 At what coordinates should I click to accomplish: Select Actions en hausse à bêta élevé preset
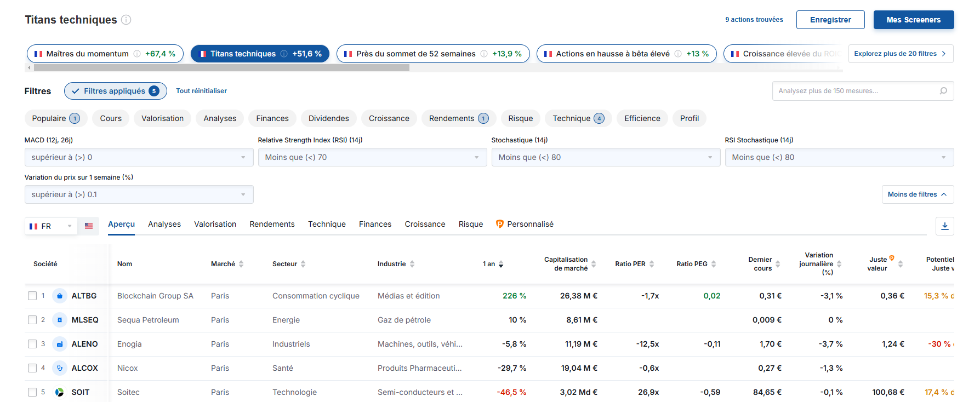[x=626, y=54]
